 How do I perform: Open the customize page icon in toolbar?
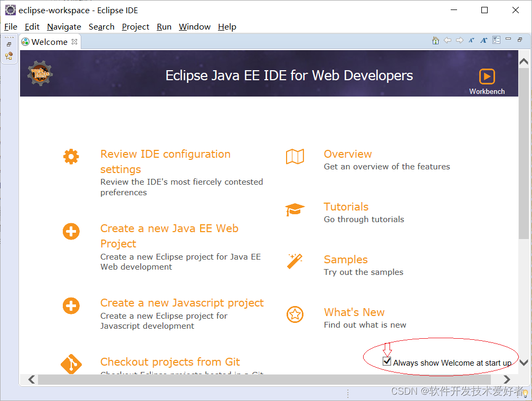(496, 41)
